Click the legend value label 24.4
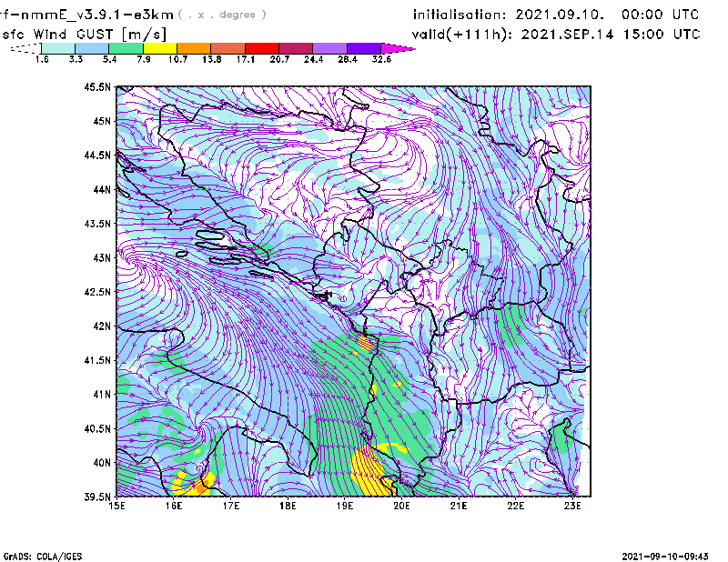Screen dimensions: 728x562 click(x=313, y=59)
